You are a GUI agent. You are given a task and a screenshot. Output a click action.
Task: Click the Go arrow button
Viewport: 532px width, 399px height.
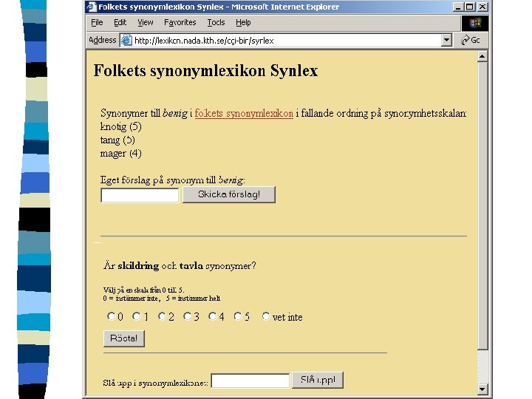470,40
